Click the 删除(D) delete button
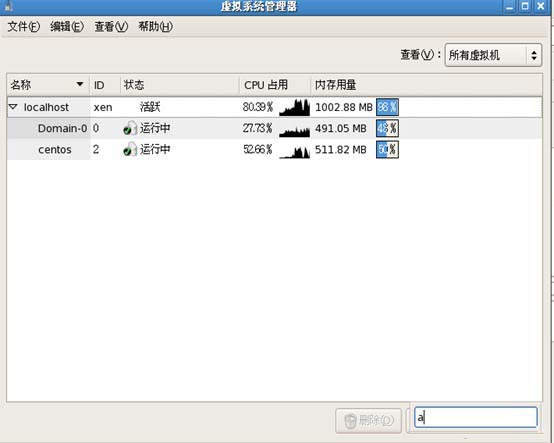The width and height of the screenshot is (554, 443). click(369, 421)
